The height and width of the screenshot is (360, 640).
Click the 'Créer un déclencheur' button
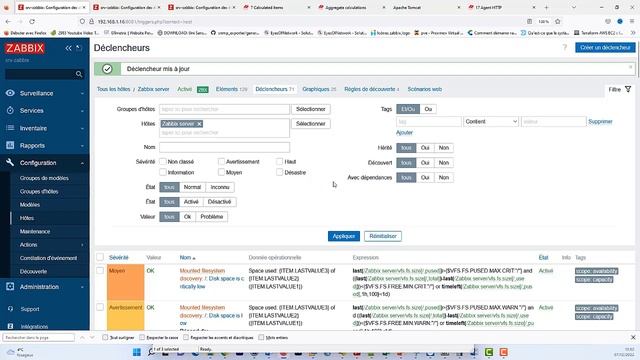(605, 47)
